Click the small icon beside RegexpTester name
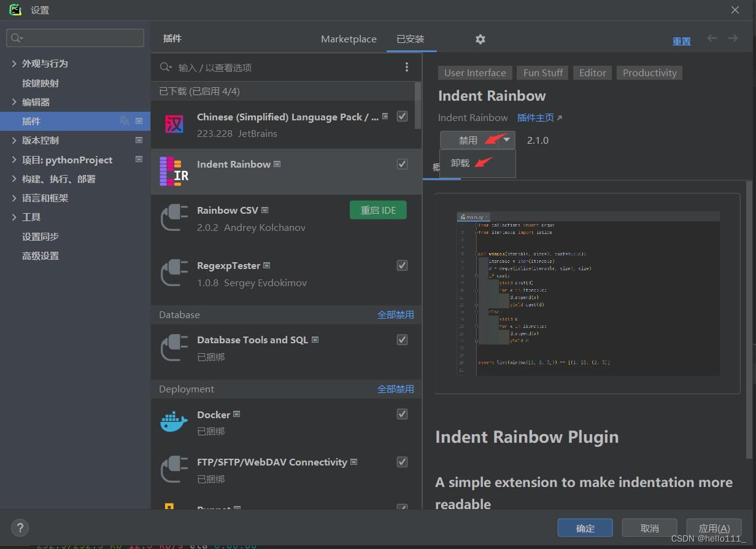The width and height of the screenshot is (756, 549). 267,265
